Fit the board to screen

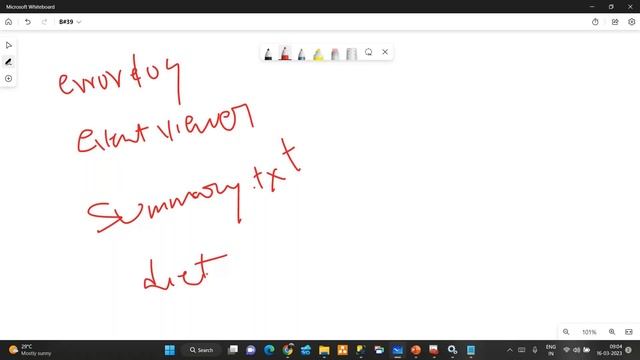click(x=629, y=332)
